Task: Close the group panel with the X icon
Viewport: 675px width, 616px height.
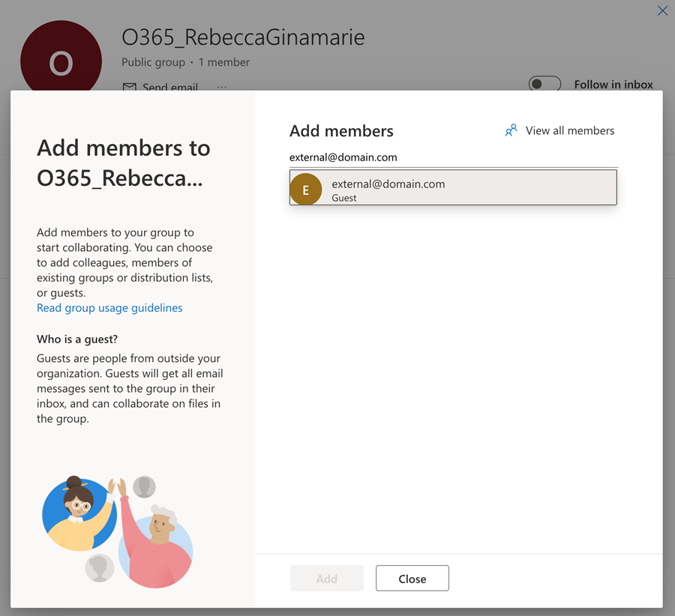Action: point(662,10)
